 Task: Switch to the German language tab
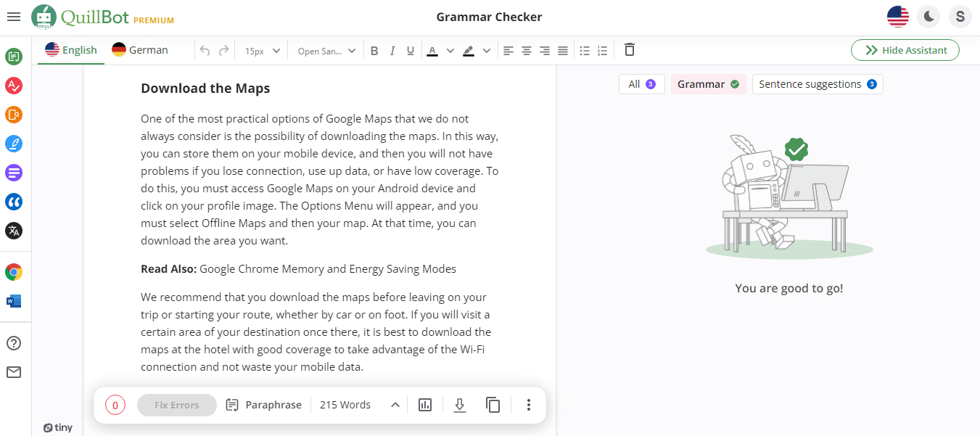(x=139, y=49)
